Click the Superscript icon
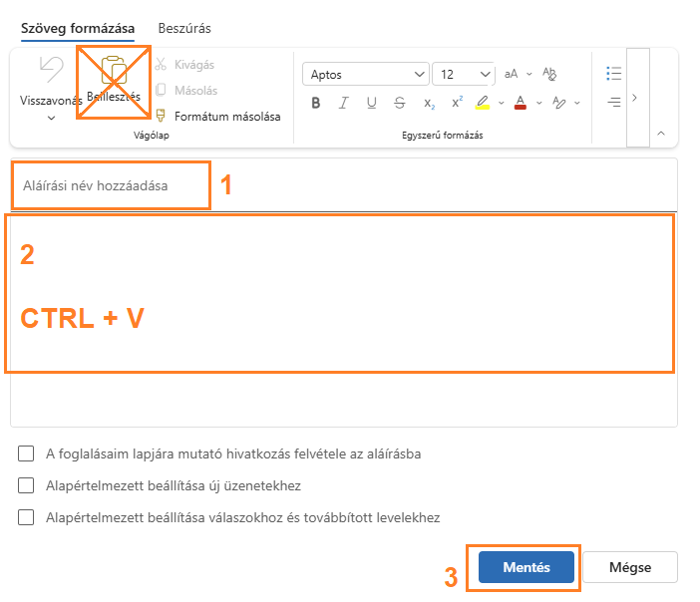 457,103
